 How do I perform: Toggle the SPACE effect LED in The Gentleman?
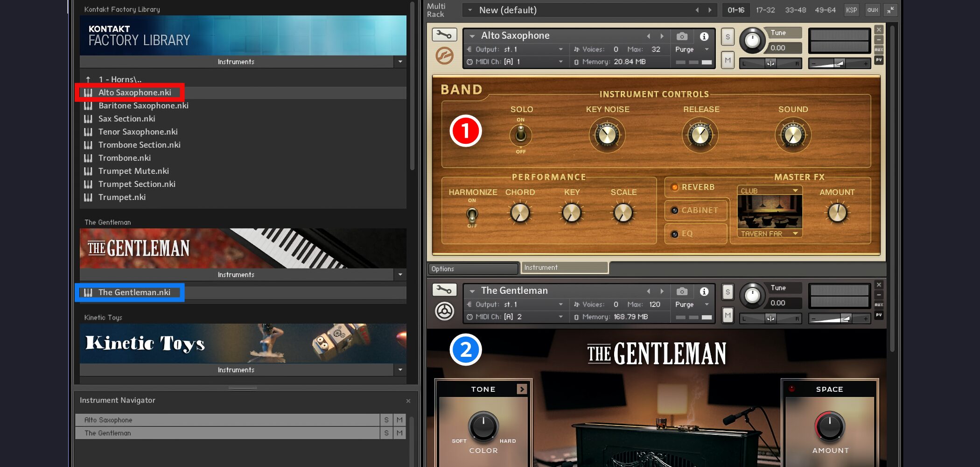pos(792,389)
